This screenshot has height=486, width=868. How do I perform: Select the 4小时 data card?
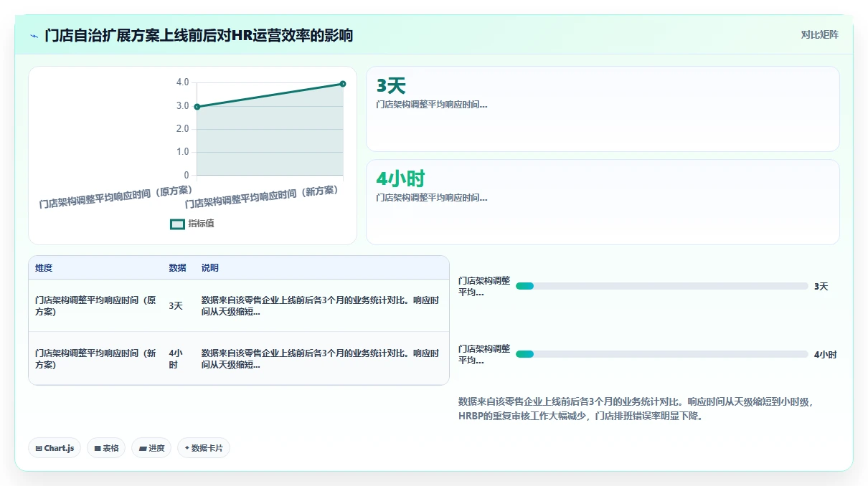coord(603,202)
